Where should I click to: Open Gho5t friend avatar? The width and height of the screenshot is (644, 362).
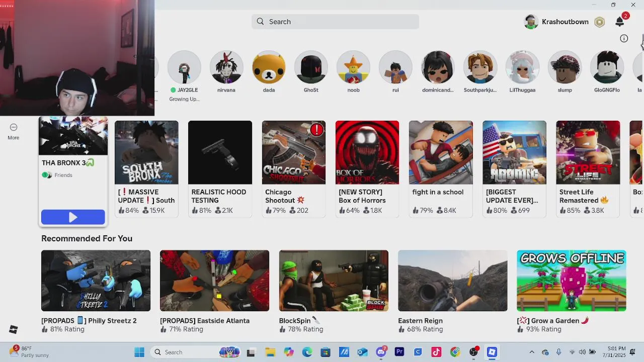tap(311, 67)
